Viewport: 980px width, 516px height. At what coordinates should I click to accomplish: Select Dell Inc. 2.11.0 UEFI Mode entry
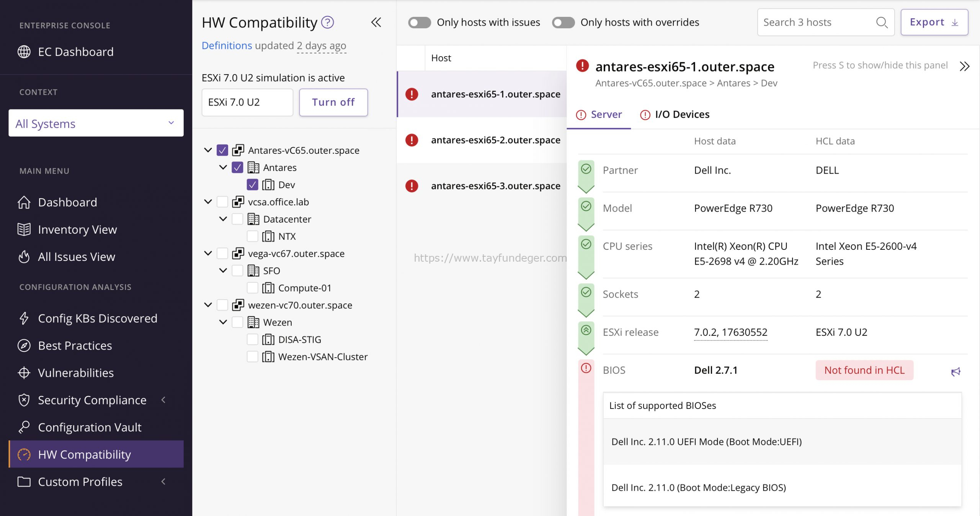click(x=782, y=442)
